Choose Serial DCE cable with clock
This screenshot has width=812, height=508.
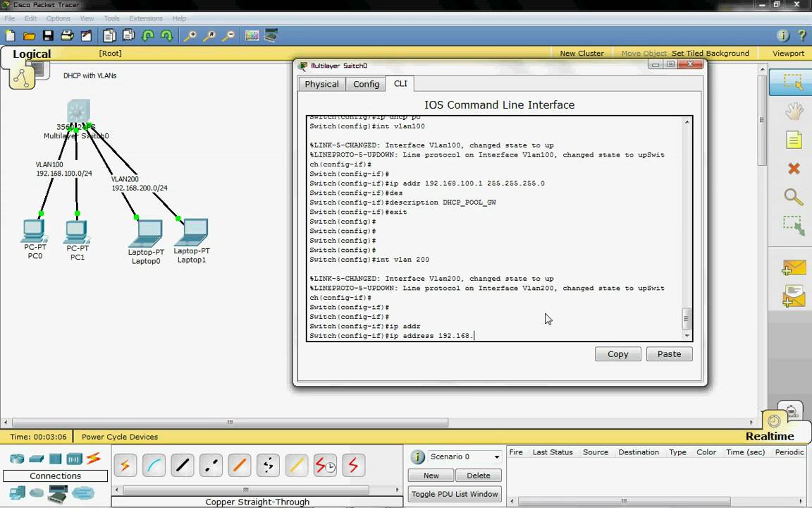(325, 466)
